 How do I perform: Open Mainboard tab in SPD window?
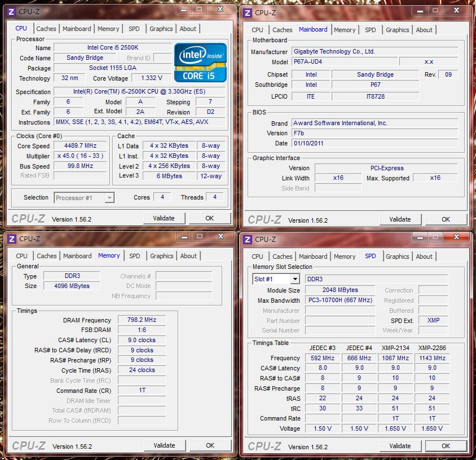(313, 256)
